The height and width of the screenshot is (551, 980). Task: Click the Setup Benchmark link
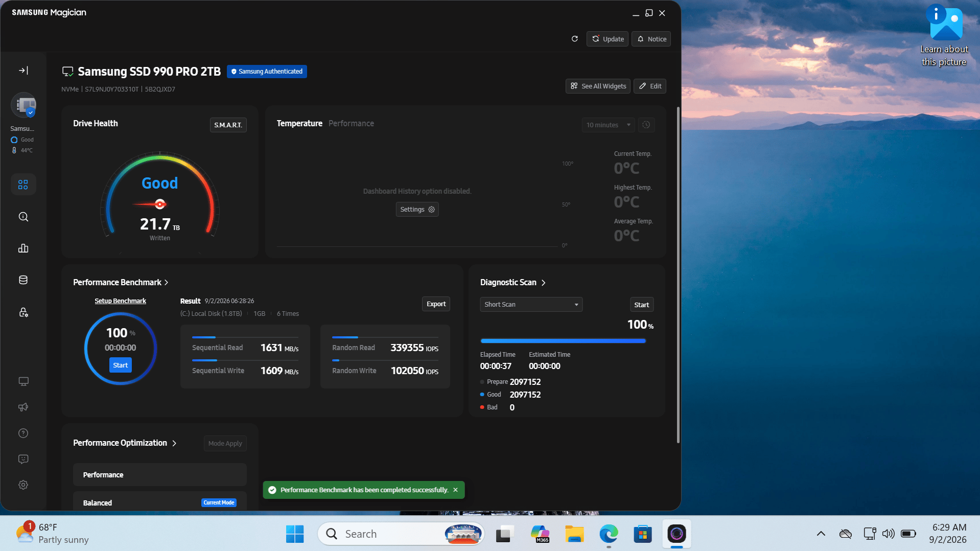pos(121,301)
